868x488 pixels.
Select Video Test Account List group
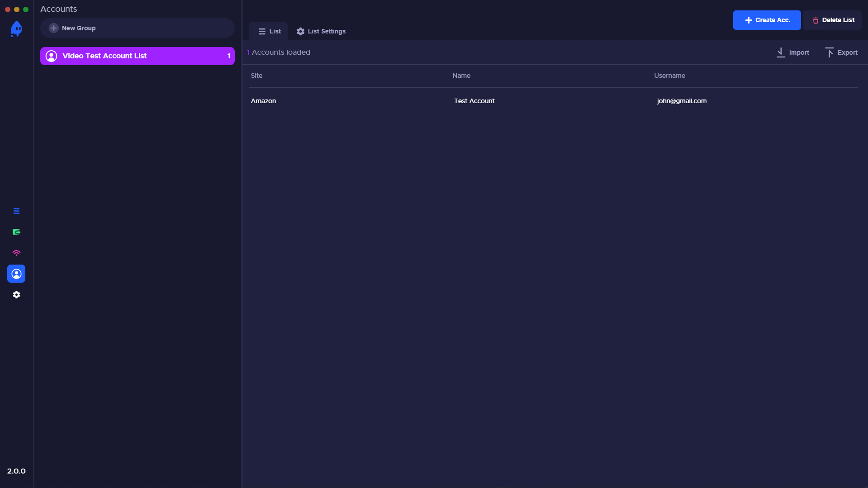pos(137,56)
